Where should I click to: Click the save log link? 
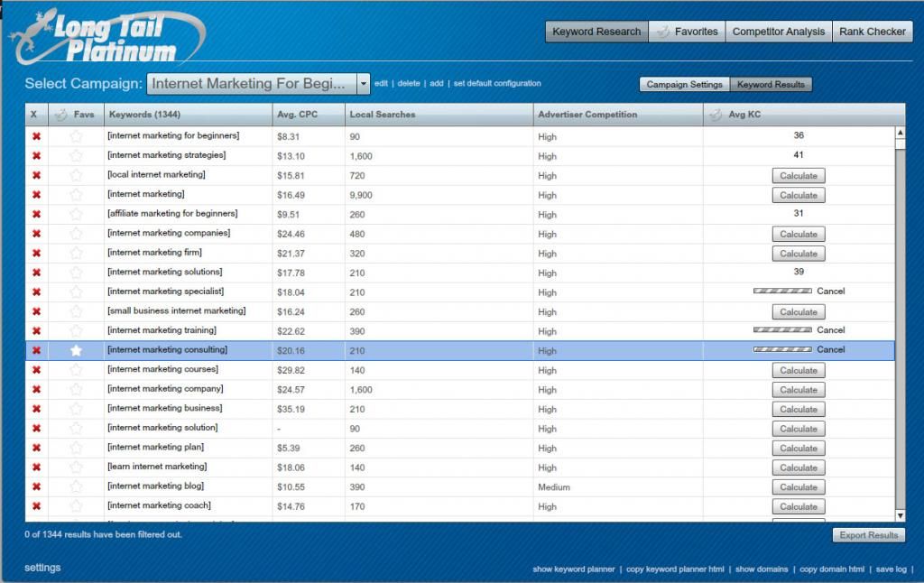891,569
